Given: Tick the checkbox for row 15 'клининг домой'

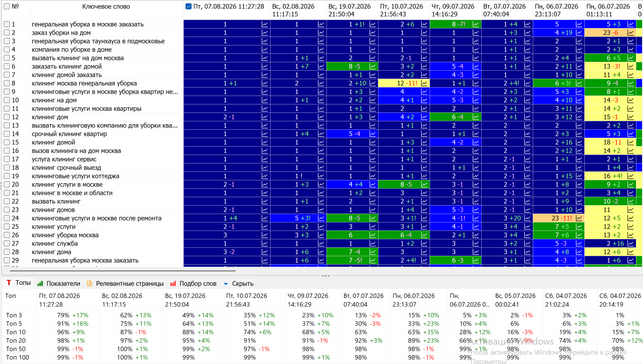Looking at the screenshot, I should point(7,142).
